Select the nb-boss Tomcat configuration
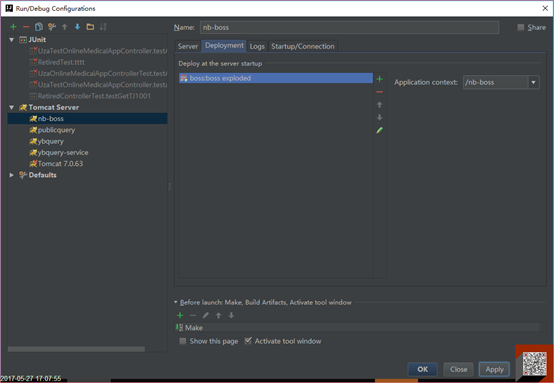The height and width of the screenshot is (383, 554). coord(88,119)
